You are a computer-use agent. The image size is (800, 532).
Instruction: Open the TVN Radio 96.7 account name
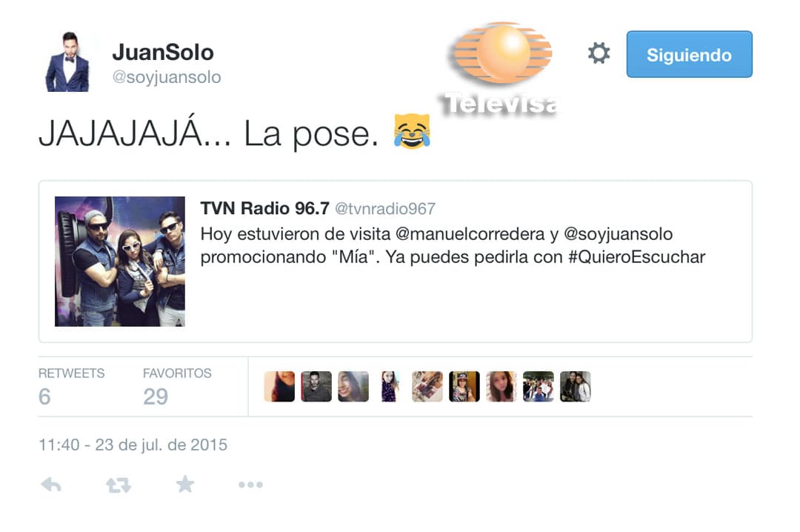tap(264, 208)
